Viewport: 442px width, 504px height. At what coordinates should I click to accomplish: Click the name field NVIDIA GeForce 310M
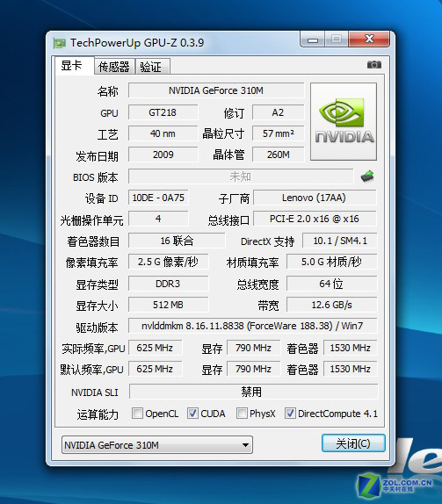pyautogui.click(x=216, y=90)
